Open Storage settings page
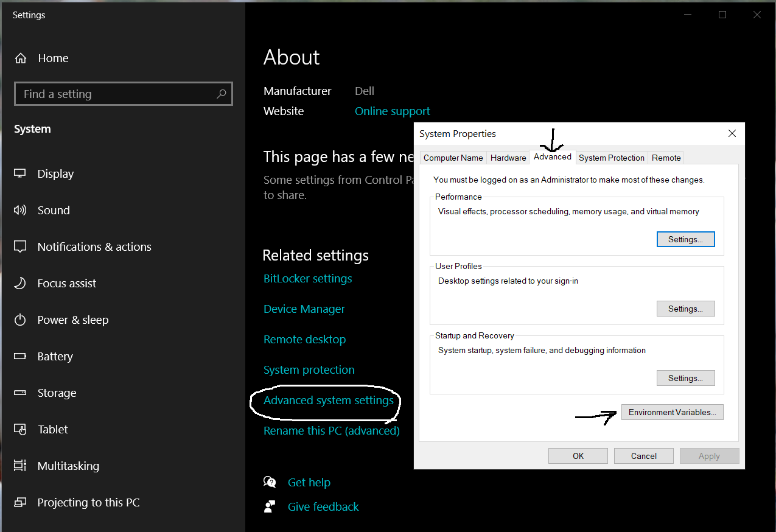 tap(57, 393)
